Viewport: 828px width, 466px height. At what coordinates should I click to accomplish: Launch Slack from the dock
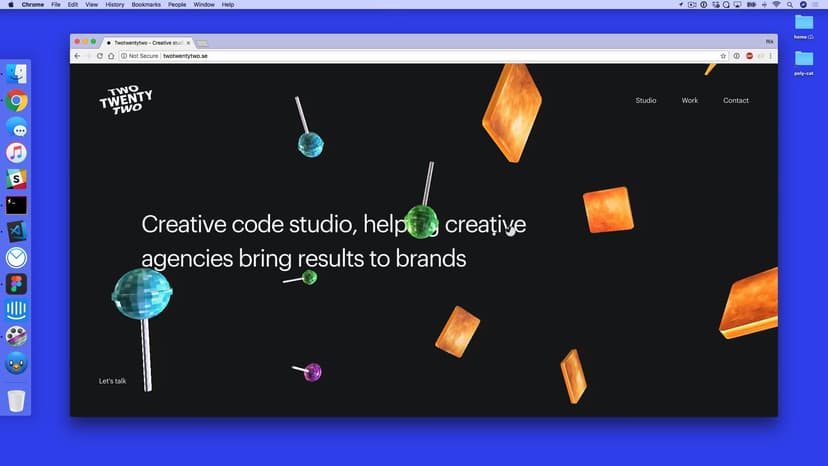(x=16, y=179)
